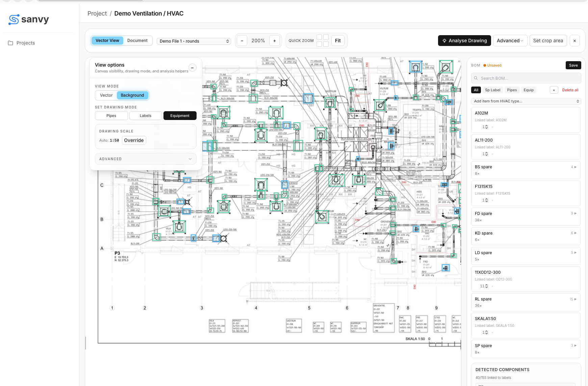Select Labels drawing mode
Viewport: 588px width, 386px height.
146,116
